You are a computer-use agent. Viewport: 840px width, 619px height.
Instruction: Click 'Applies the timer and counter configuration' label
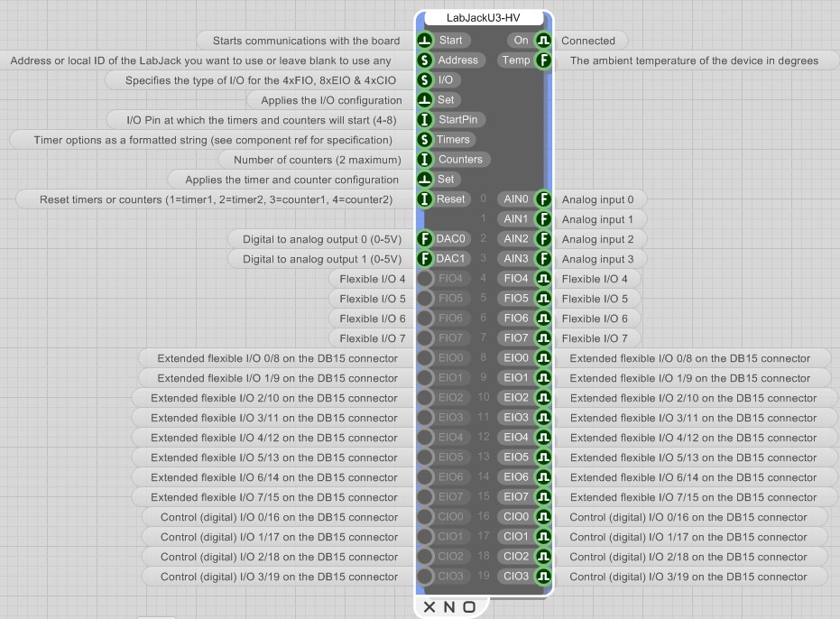[x=292, y=180]
